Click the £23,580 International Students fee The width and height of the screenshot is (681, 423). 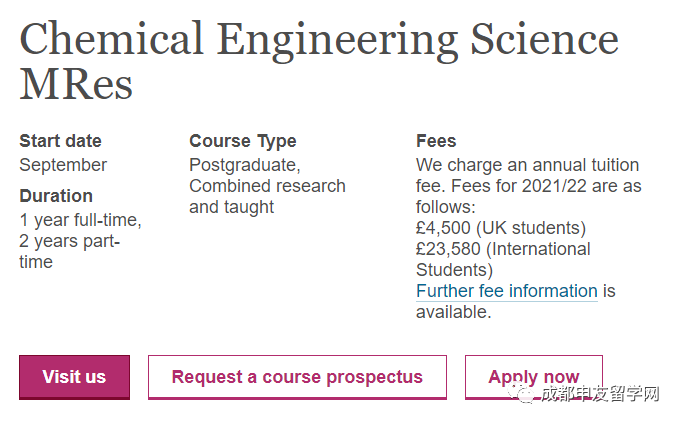pos(503,259)
